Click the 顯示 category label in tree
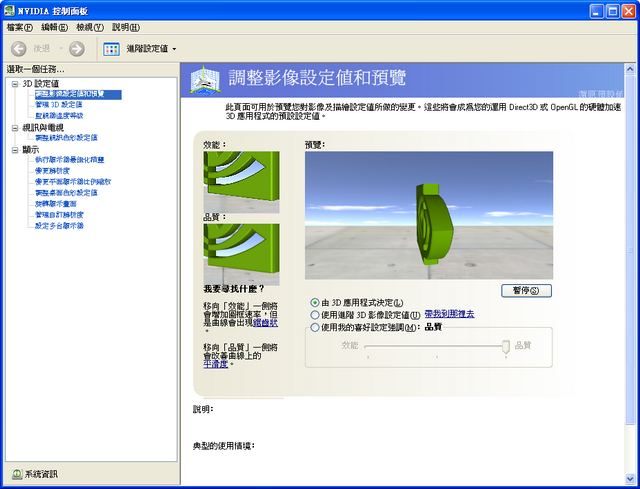The image size is (640, 489). (31, 150)
